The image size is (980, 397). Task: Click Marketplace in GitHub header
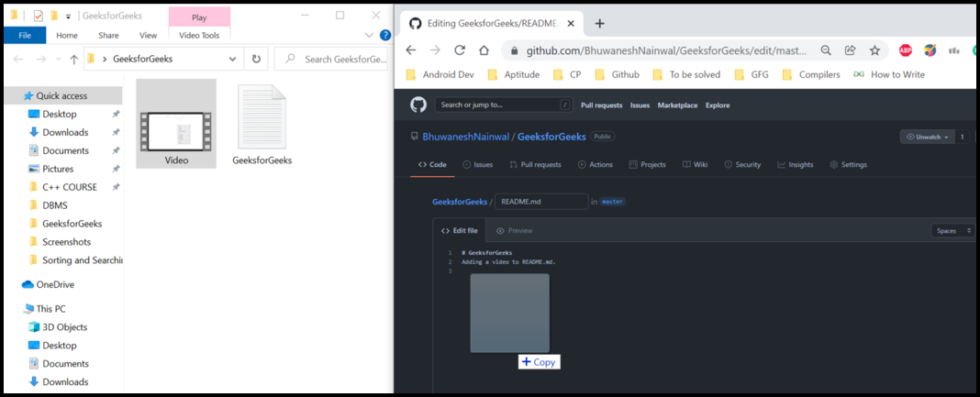coord(677,105)
